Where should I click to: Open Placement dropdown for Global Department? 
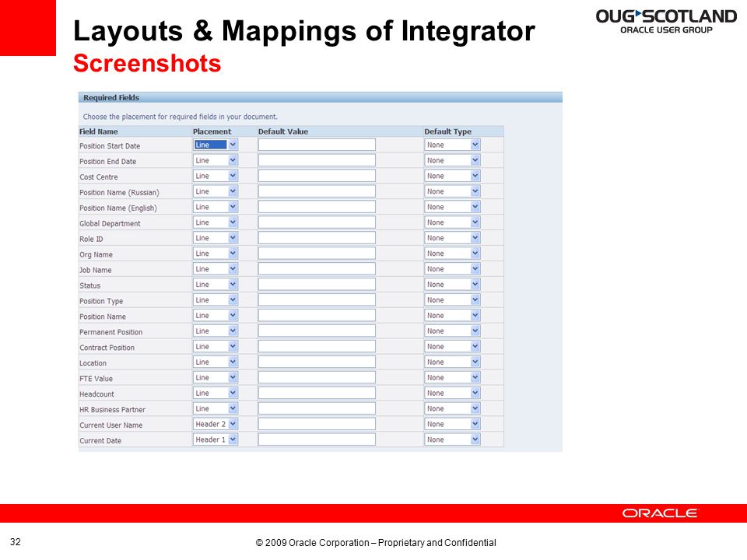coord(216,222)
